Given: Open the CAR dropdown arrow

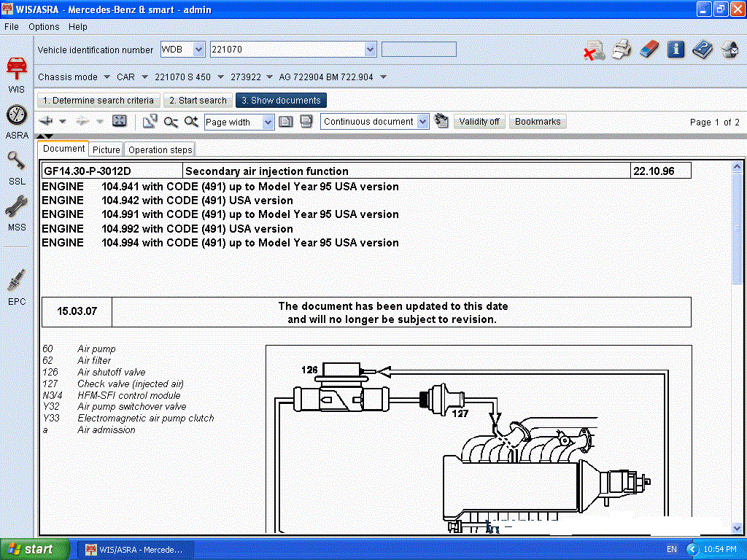Looking at the screenshot, I should [145, 77].
